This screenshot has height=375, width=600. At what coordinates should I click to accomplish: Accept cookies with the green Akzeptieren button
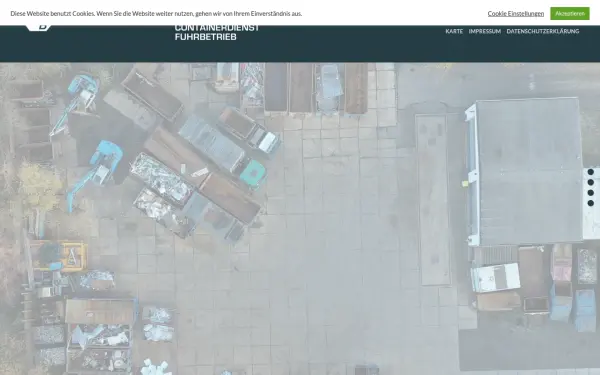pos(570,13)
